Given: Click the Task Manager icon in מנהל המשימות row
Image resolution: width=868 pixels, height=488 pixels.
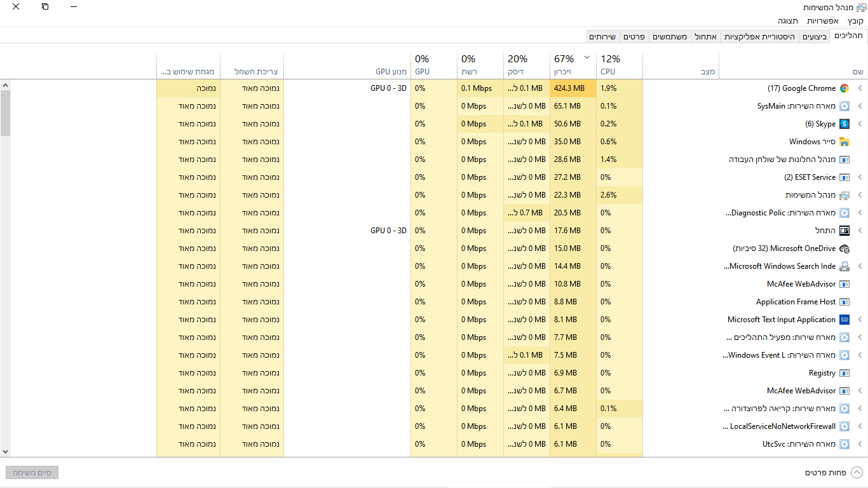Looking at the screenshot, I should 844,195.
